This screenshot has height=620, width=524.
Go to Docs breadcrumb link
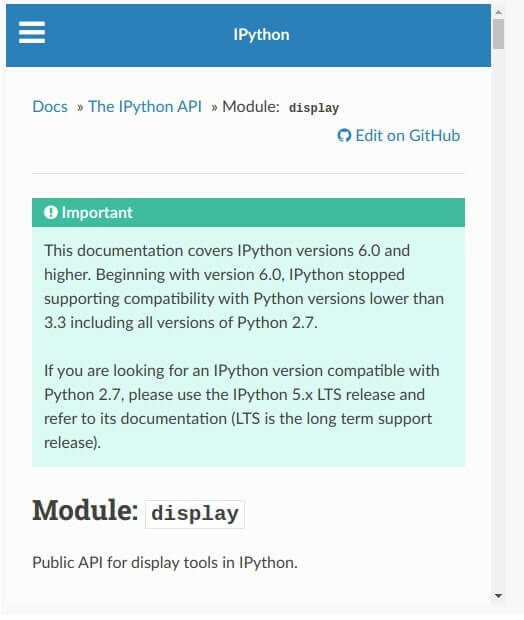click(x=50, y=107)
